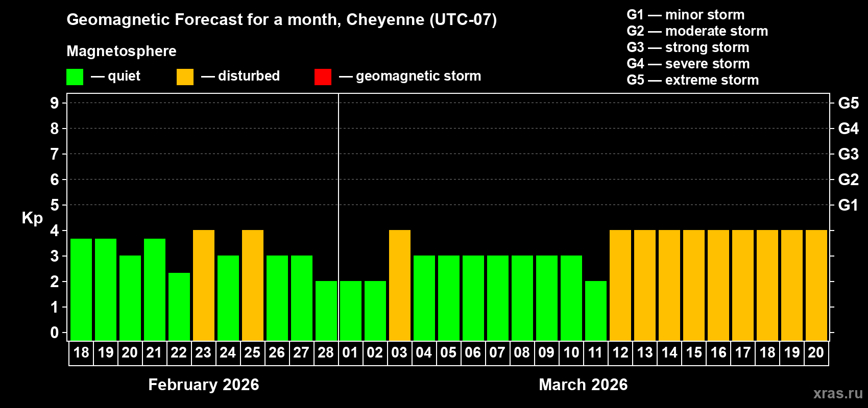Click the February 20 green bar
This screenshot has width=868, height=408.
click(x=130, y=298)
